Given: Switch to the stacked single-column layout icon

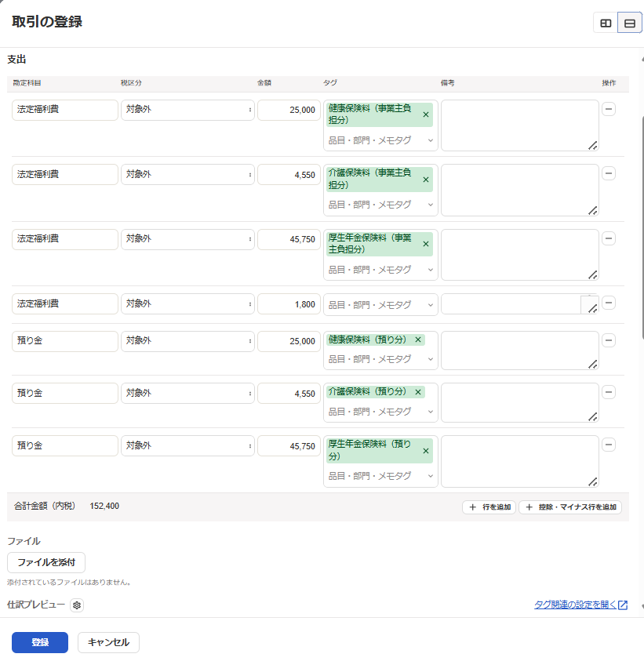Looking at the screenshot, I should tap(630, 24).
